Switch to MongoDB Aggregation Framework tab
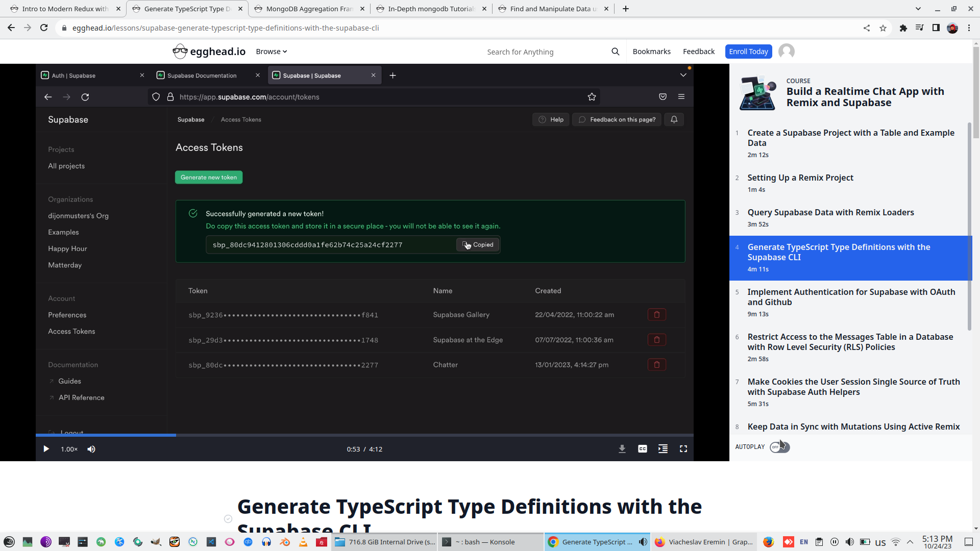The width and height of the screenshot is (980, 551). click(x=309, y=9)
